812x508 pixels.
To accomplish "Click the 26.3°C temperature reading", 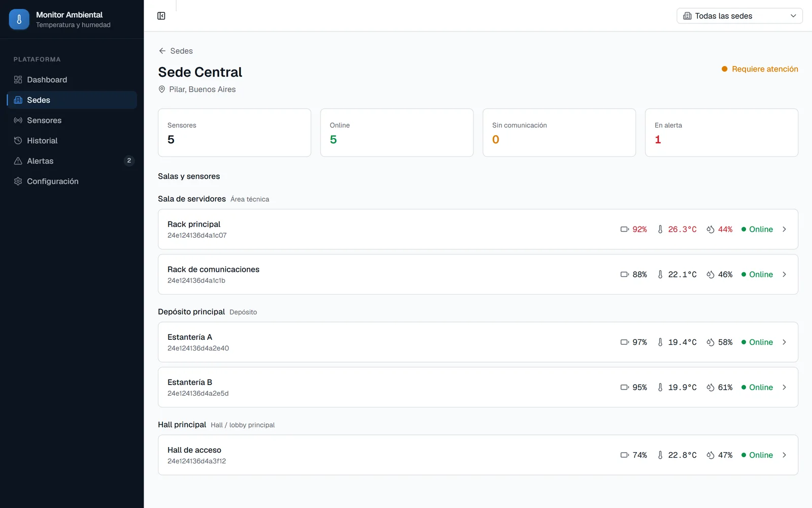I will (682, 229).
